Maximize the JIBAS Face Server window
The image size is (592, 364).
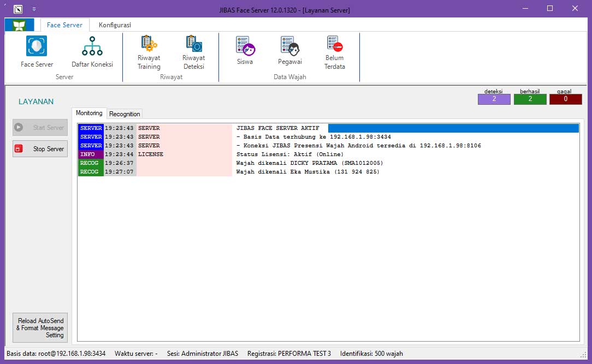(x=550, y=8)
